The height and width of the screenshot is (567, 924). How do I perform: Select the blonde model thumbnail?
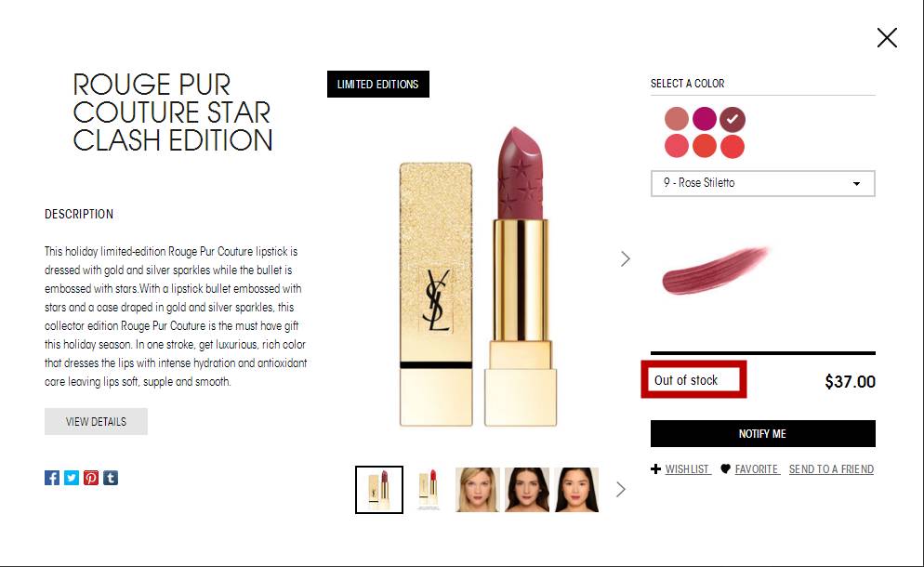[x=477, y=490]
